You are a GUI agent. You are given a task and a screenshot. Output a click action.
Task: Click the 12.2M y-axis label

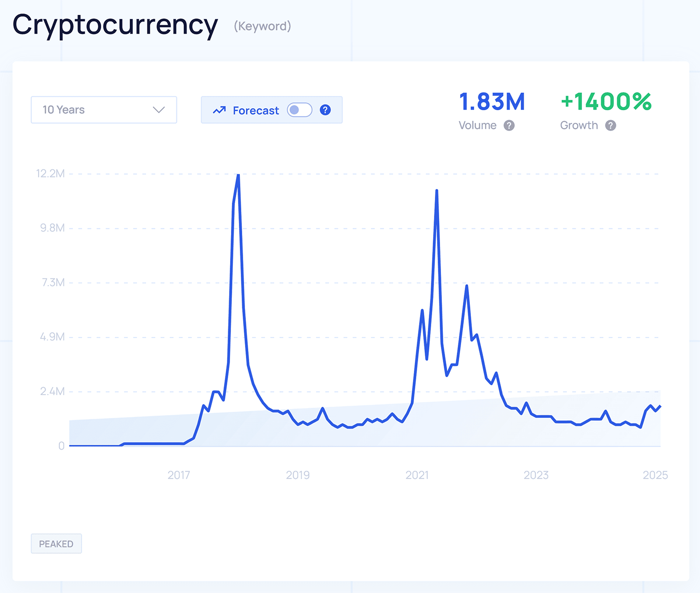[50, 174]
